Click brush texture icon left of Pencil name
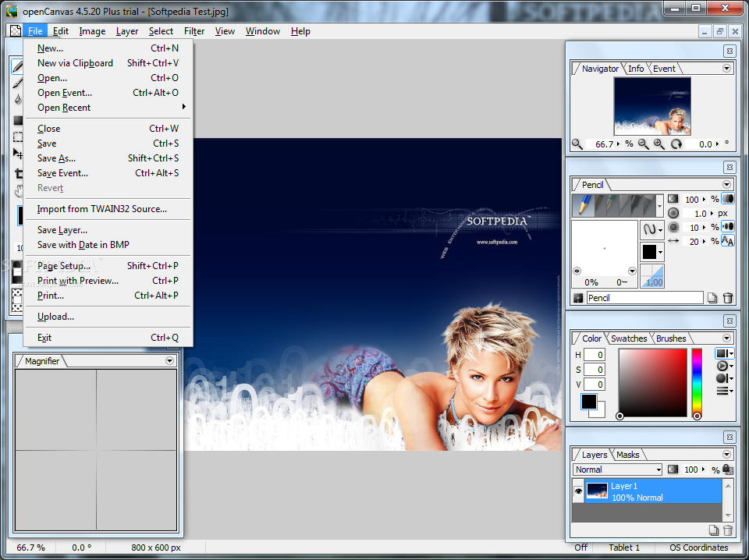The width and height of the screenshot is (749, 560). tap(578, 299)
